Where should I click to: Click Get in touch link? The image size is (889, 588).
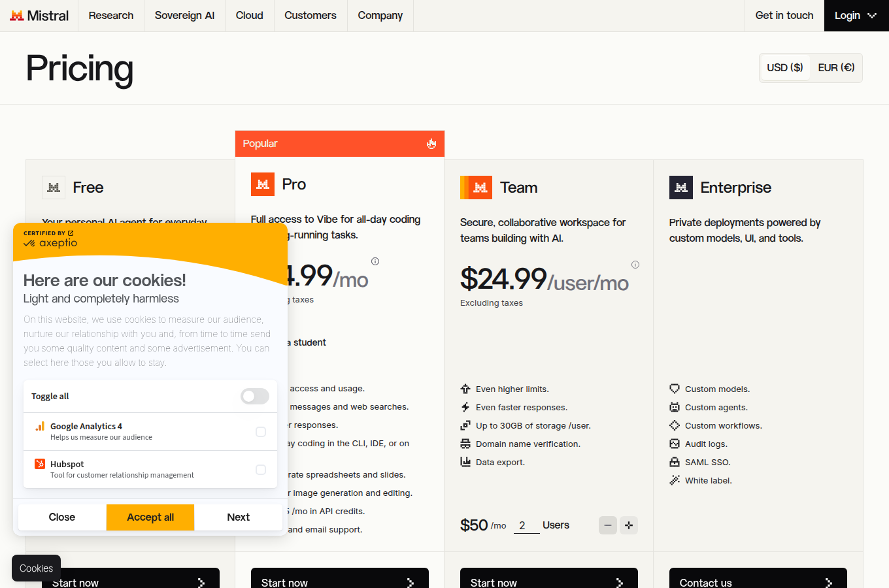click(784, 16)
